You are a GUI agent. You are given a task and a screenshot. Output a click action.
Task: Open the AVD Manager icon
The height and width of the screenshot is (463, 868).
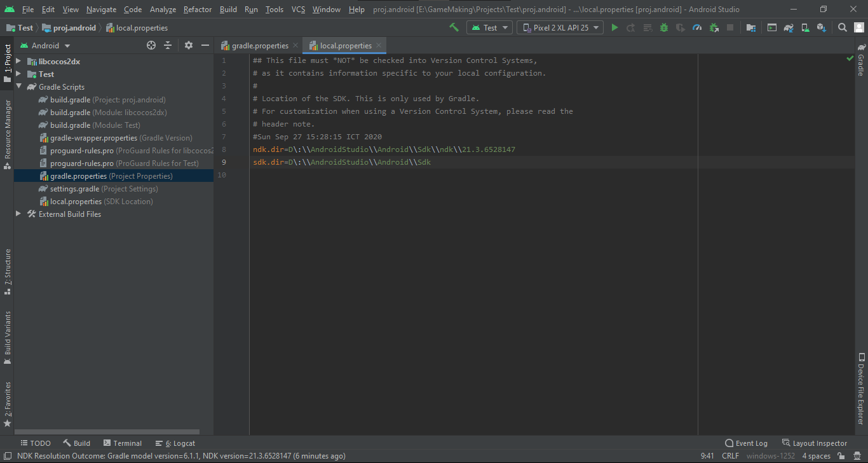(805, 27)
